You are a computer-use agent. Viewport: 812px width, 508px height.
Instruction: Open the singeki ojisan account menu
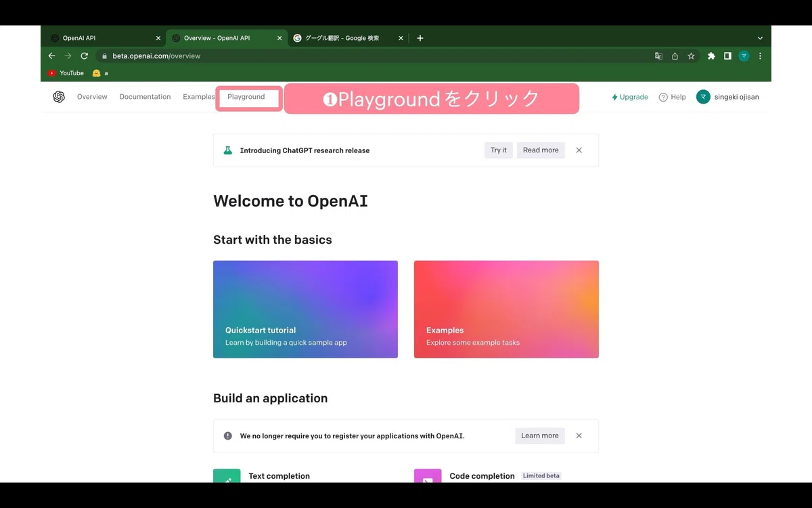[727, 97]
